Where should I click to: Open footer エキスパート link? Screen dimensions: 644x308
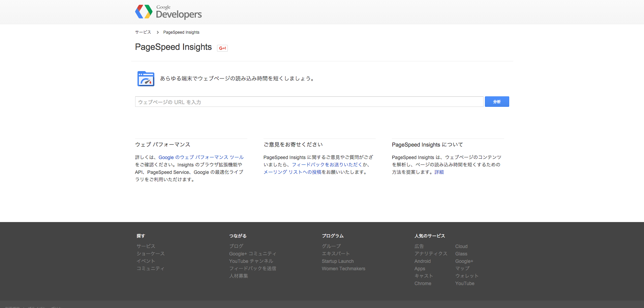(336, 254)
